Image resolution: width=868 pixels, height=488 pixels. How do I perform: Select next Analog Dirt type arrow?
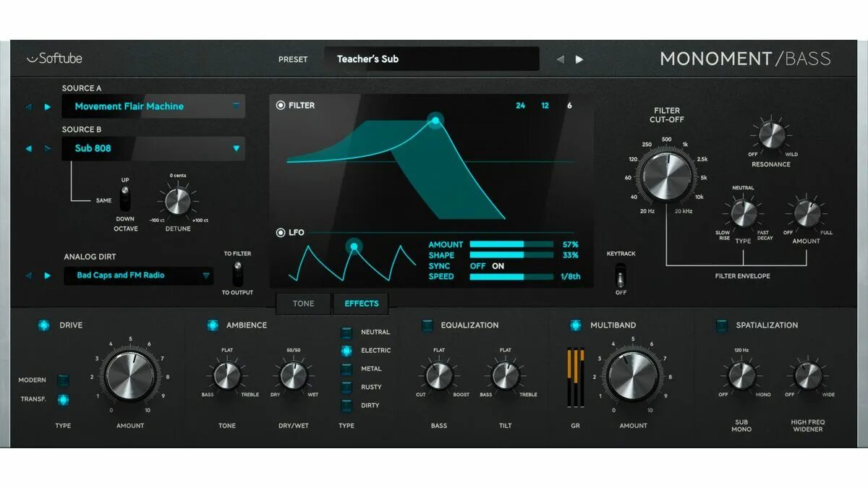click(x=48, y=275)
